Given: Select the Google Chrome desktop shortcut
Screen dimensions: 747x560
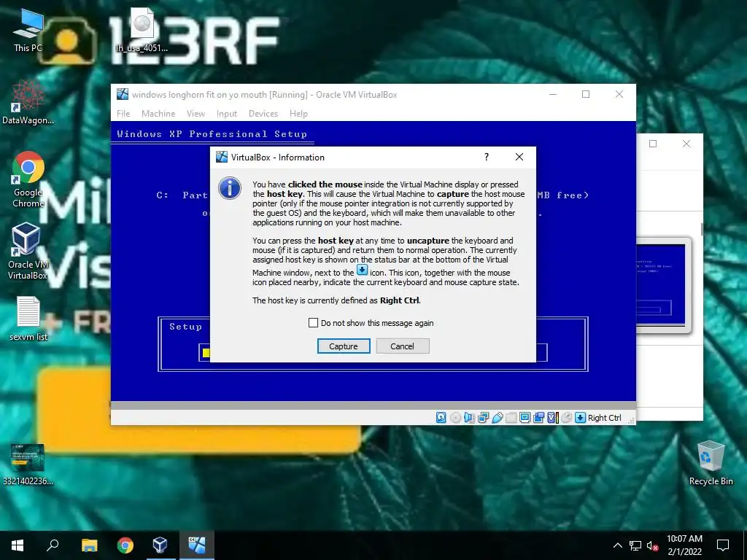Looking at the screenshot, I should (x=28, y=179).
